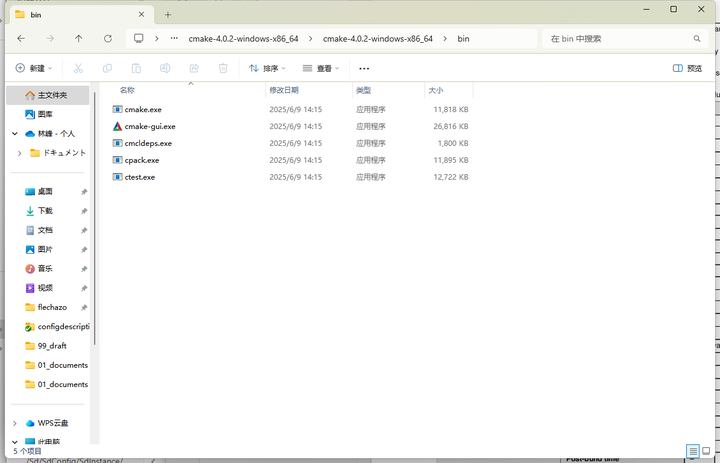This screenshot has width=720, height=463.
Task: Sort by 大小 column header
Action: coord(436,90)
